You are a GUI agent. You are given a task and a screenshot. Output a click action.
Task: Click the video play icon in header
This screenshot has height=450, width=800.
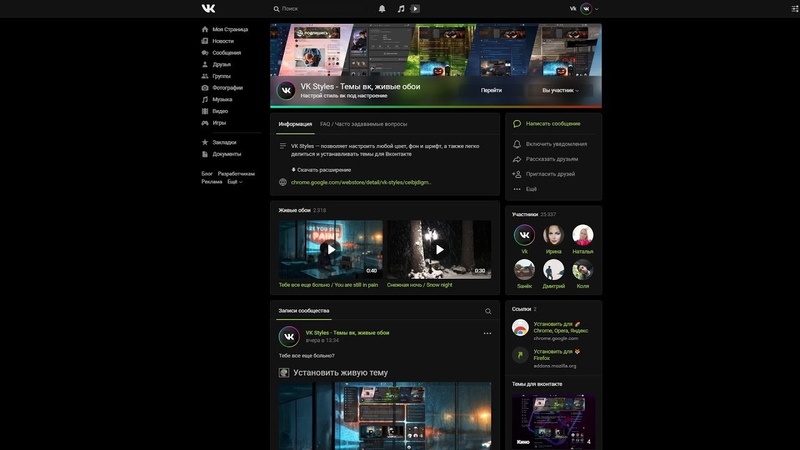[415, 8]
